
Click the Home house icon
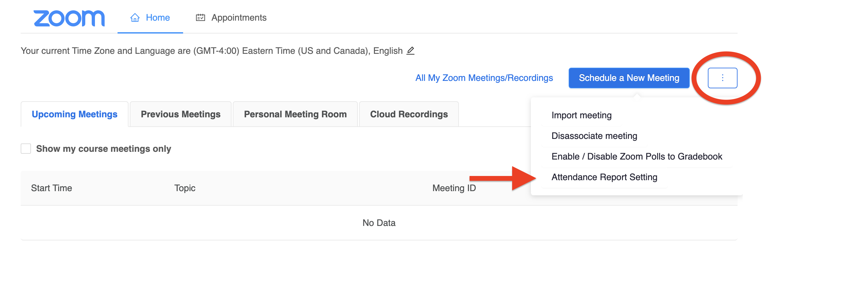[134, 17]
